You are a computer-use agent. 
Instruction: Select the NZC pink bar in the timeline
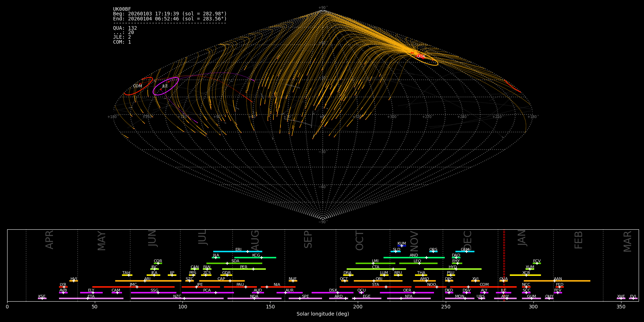point(177,298)
